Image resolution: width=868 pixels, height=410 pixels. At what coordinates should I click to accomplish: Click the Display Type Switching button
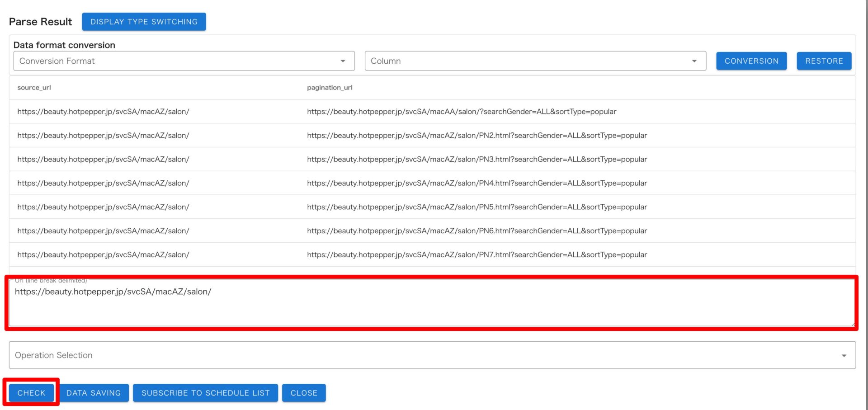(x=144, y=22)
